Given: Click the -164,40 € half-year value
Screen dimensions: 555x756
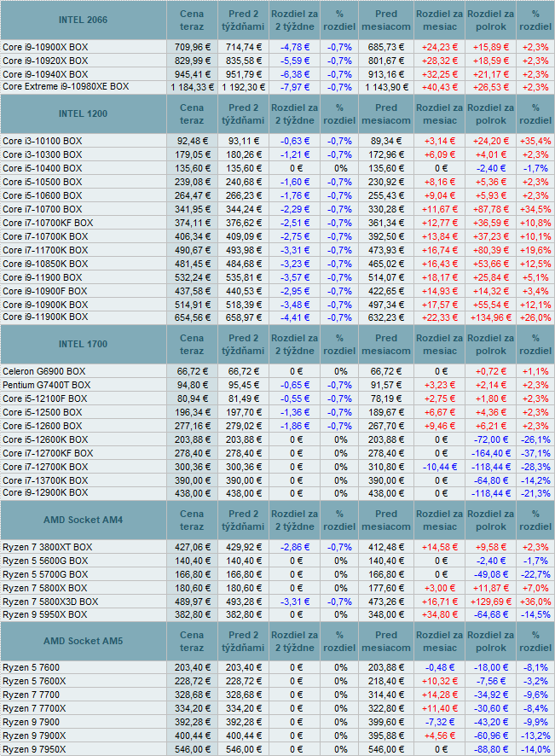Looking at the screenshot, I should click(x=491, y=454).
